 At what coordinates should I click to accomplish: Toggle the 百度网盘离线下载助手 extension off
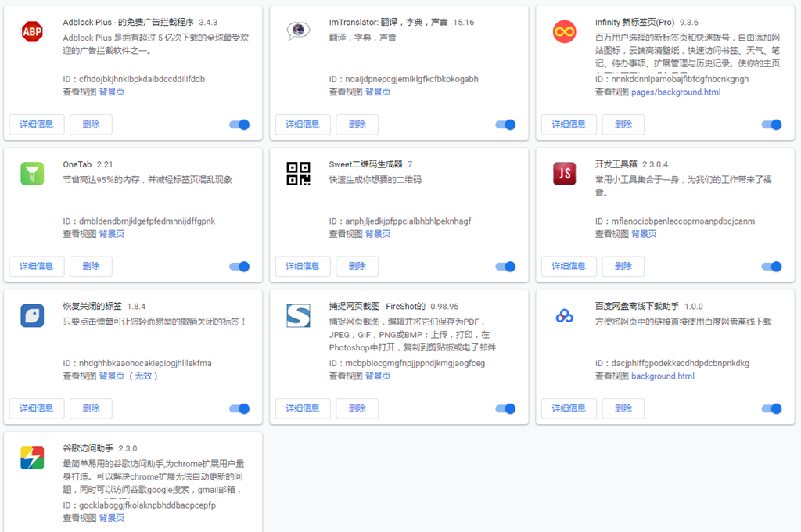[772, 409]
